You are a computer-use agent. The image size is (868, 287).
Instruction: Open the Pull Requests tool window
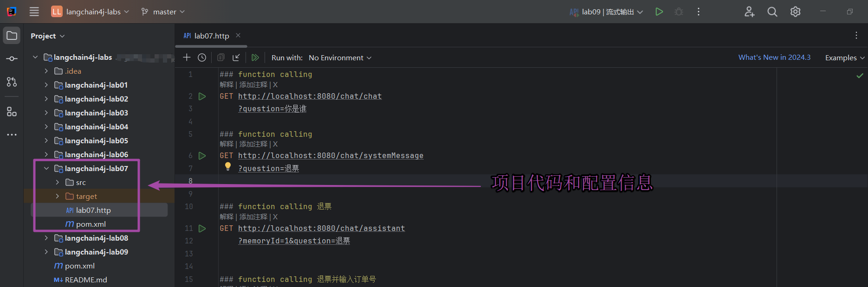pos(12,82)
